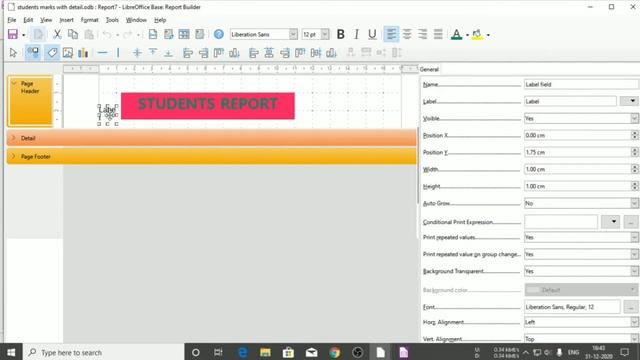Open the Edit menu
This screenshot has width=640, height=360.
pyautogui.click(x=28, y=20)
